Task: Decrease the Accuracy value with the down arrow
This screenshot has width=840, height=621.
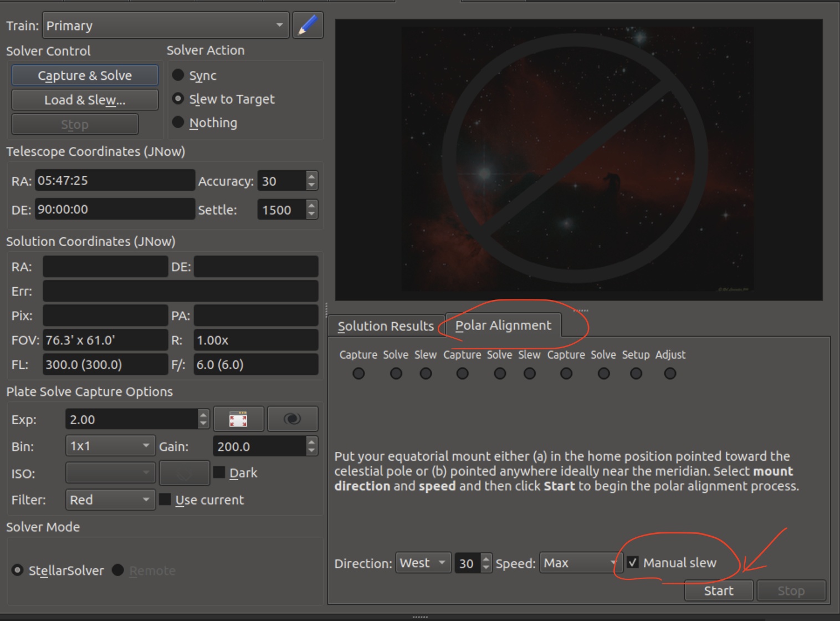Action: (x=311, y=186)
